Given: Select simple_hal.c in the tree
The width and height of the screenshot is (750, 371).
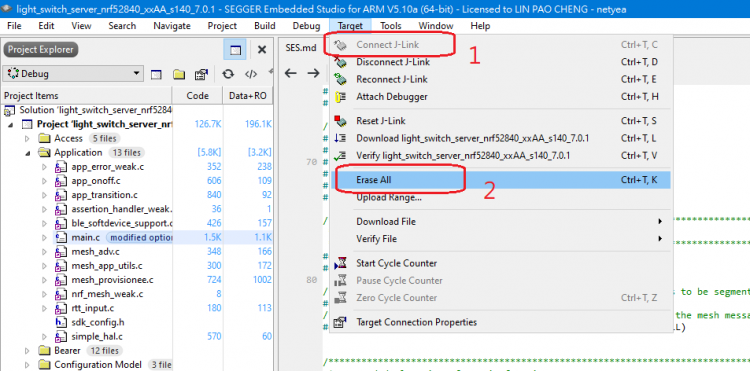Looking at the screenshot, I should coord(98,337).
